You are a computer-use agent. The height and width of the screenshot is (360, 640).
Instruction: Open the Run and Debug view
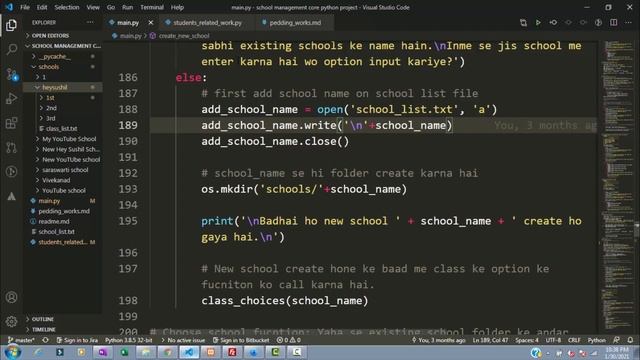click(x=11, y=98)
